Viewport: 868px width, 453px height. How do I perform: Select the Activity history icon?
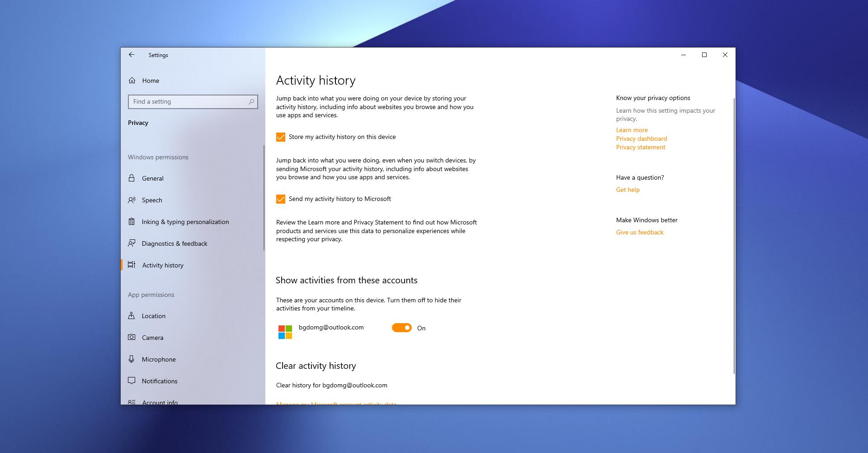pyautogui.click(x=132, y=265)
